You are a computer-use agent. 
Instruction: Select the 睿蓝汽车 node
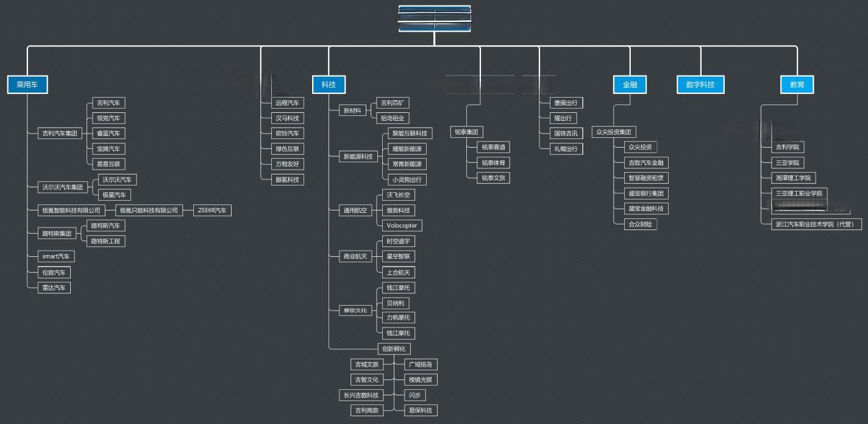coord(108,133)
